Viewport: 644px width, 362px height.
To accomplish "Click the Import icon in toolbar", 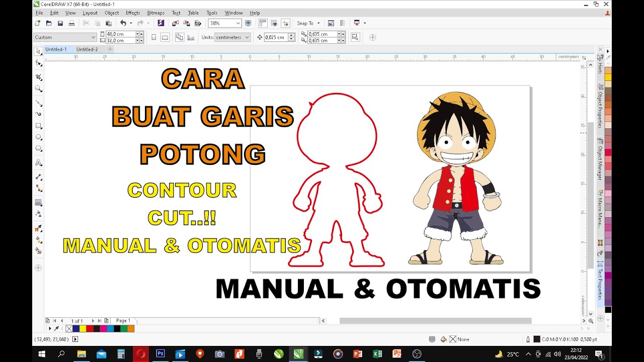I will point(175,23).
